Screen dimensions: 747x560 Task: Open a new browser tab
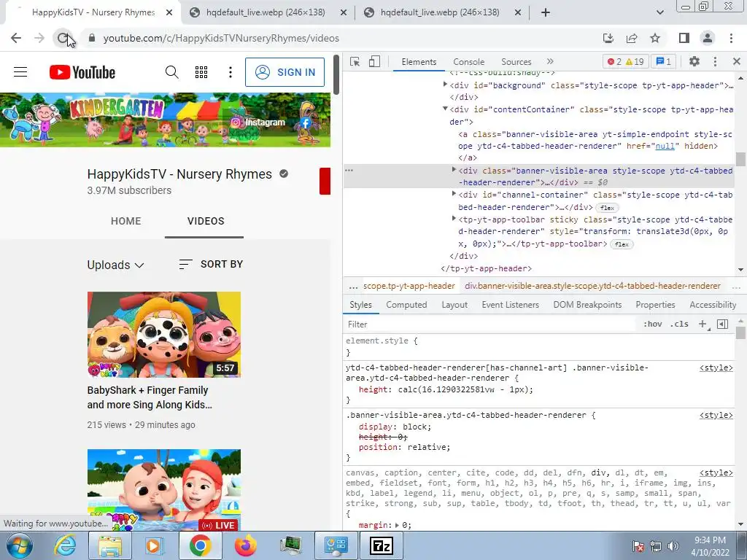pos(546,13)
